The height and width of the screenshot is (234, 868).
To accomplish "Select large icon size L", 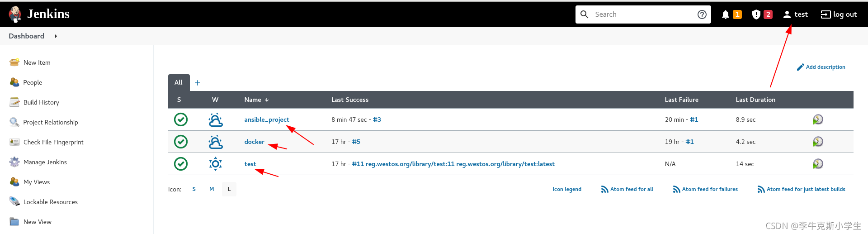I will pos(229,189).
